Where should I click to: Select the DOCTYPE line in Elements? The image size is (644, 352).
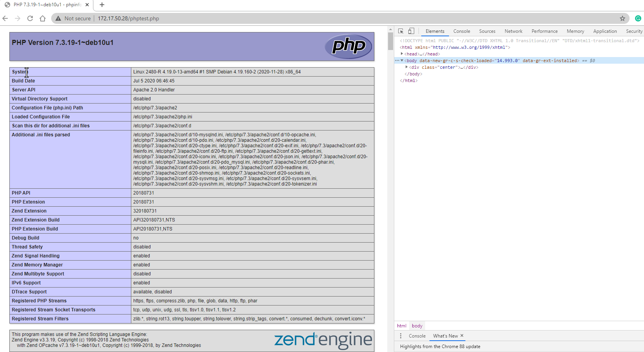(519, 41)
